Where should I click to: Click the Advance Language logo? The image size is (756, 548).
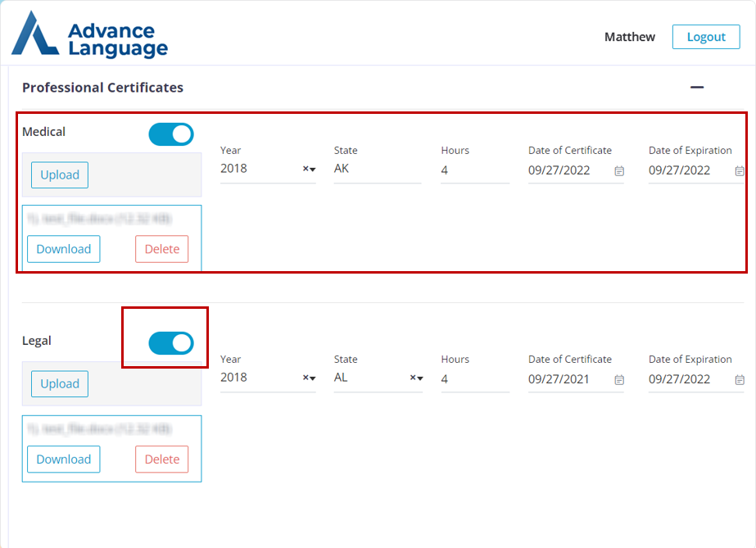pos(89,34)
